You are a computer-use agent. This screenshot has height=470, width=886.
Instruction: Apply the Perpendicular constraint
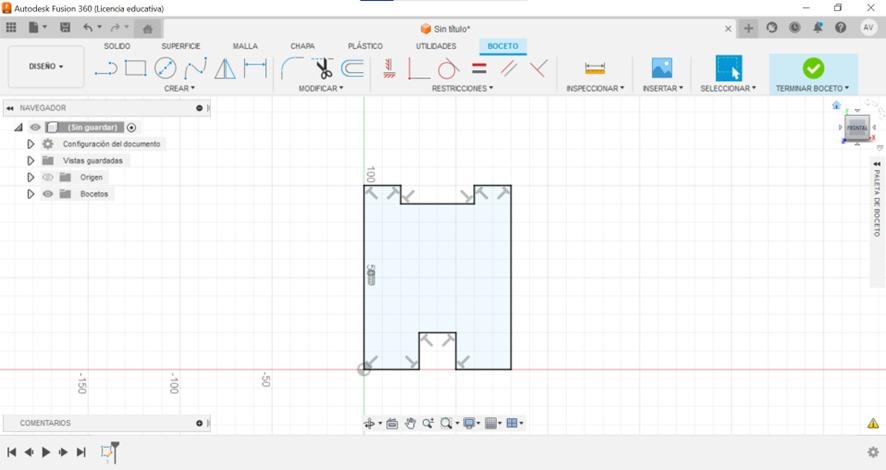coord(539,68)
